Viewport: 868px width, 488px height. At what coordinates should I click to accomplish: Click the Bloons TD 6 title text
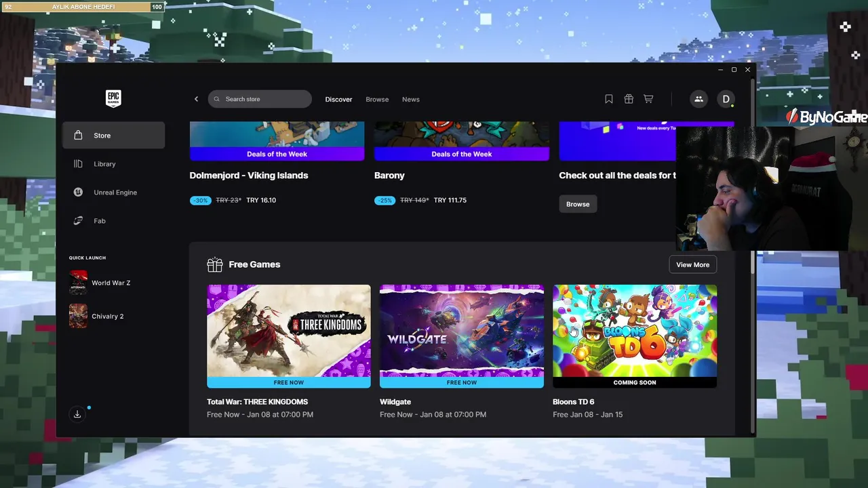tap(573, 402)
